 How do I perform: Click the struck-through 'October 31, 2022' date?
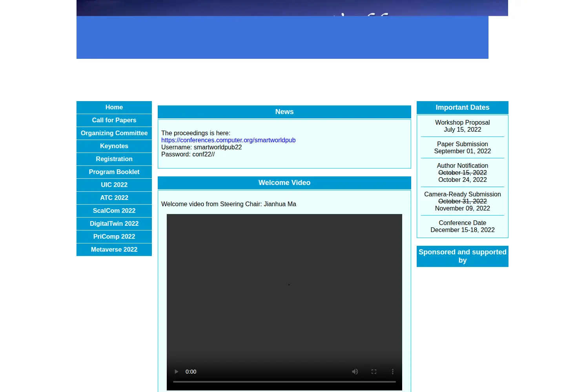click(463, 201)
